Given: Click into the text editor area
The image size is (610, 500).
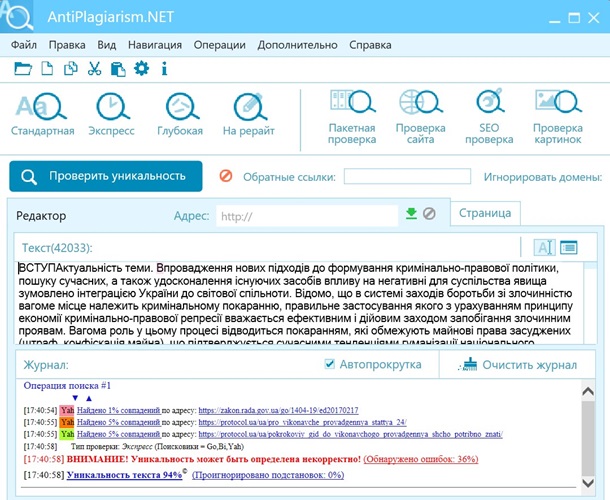Looking at the screenshot, I should 300,303.
